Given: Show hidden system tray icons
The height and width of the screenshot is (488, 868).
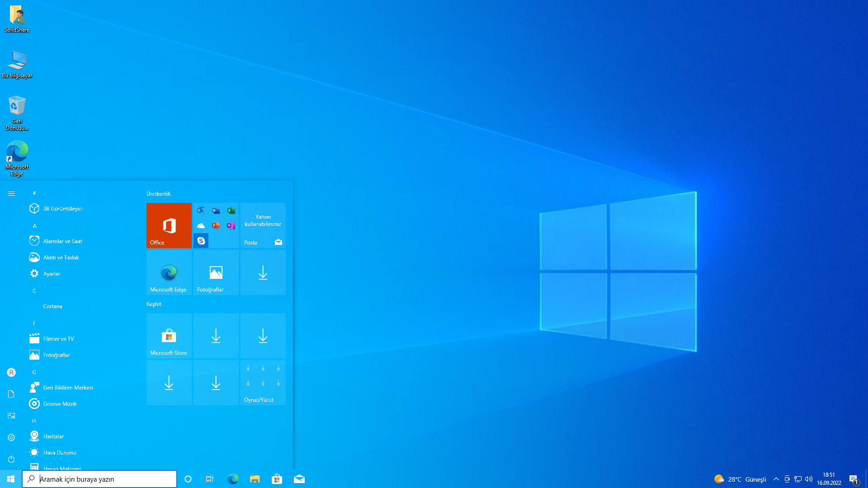Looking at the screenshot, I should [x=776, y=479].
